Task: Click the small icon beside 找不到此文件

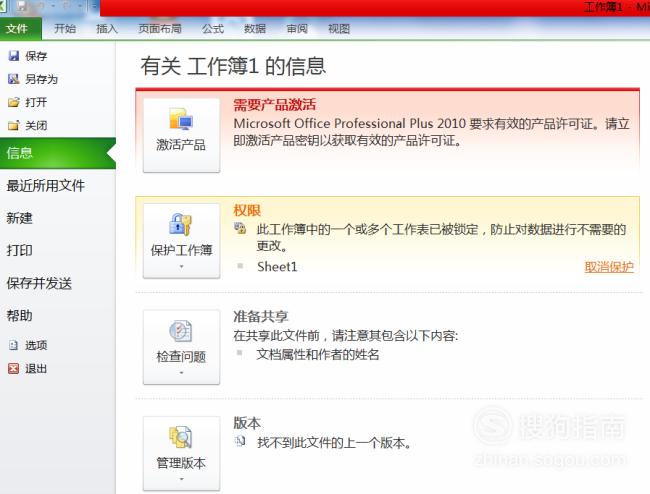Action: [x=240, y=441]
